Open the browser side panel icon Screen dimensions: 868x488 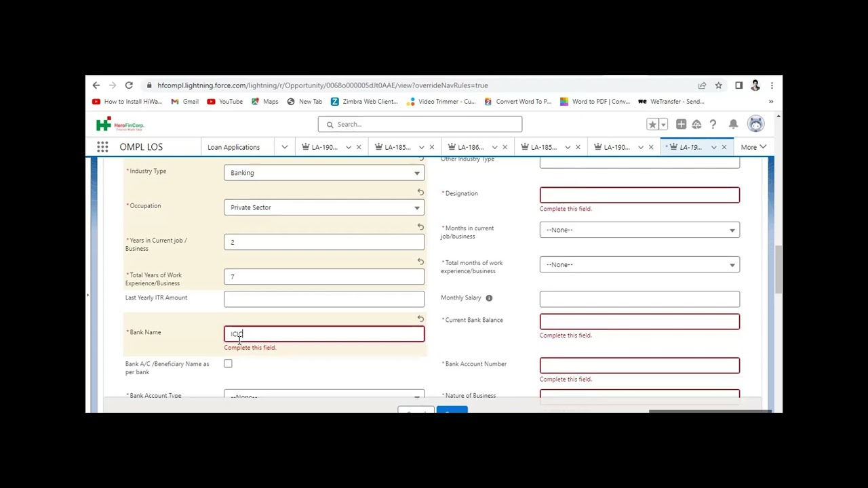[x=738, y=85]
